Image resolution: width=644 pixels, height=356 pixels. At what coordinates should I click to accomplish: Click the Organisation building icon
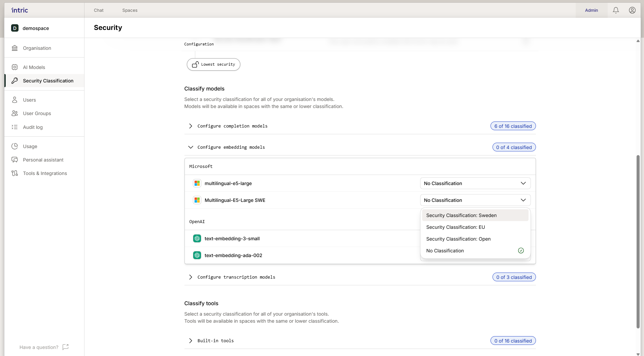pos(15,48)
